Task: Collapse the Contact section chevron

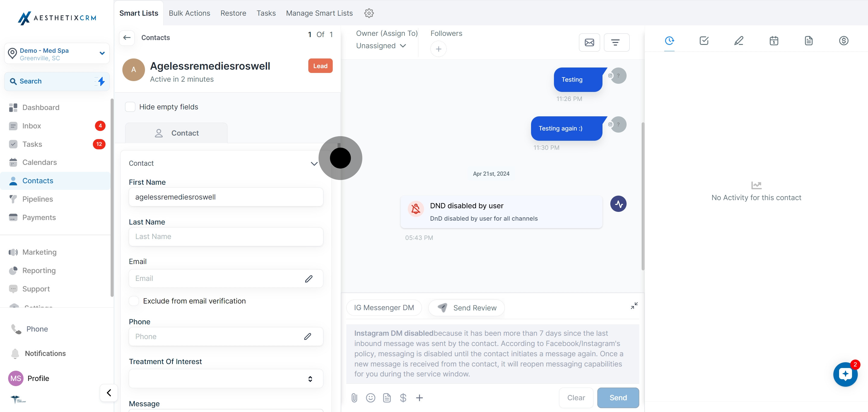Action: [x=314, y=164]
